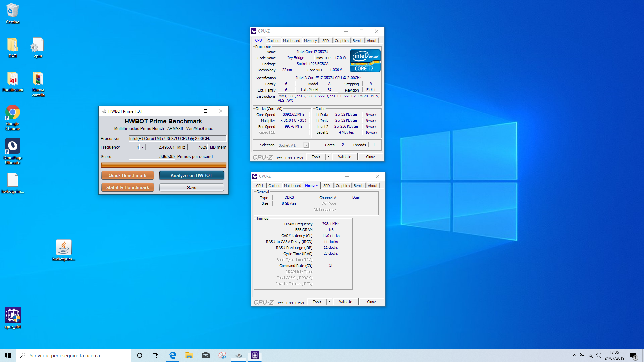Screen dimensions: 644x362
Task: Open the cpuz_x64 desktop icon
Action: click(x=13, y=318)
